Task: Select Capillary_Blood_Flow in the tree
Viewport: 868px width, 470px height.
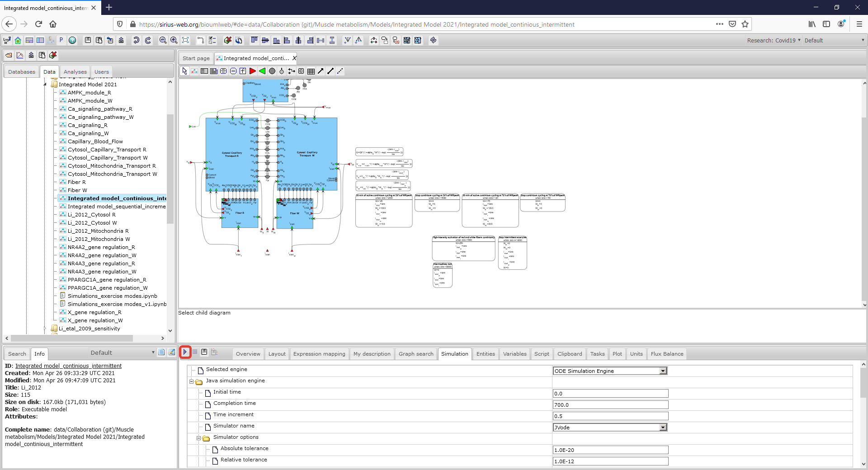Action: 95,141
